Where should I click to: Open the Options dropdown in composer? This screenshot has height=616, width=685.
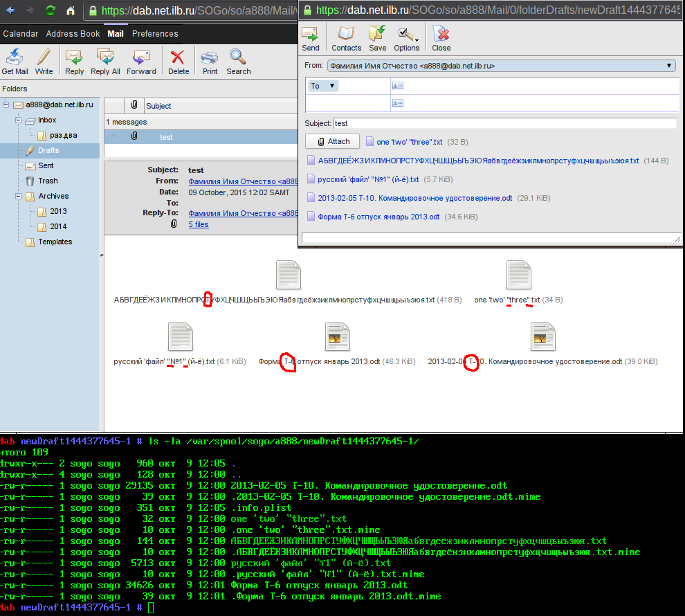pos(407,38)
